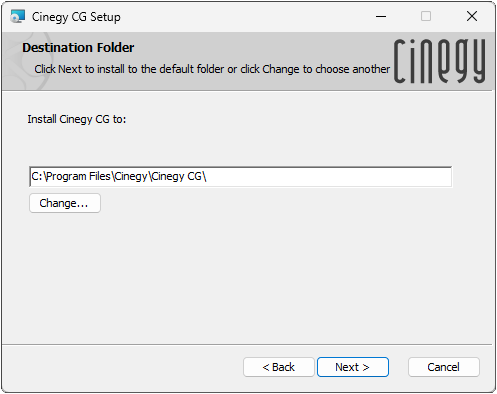Click the "Click Next to install" instruction text
Viewport: 497px width, 394px height.
click(212, 69)
